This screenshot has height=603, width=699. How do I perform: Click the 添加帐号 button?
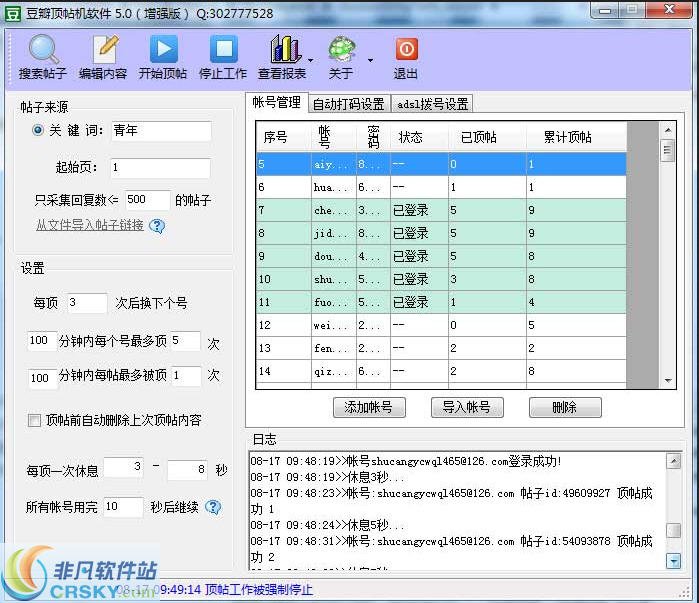369,407
